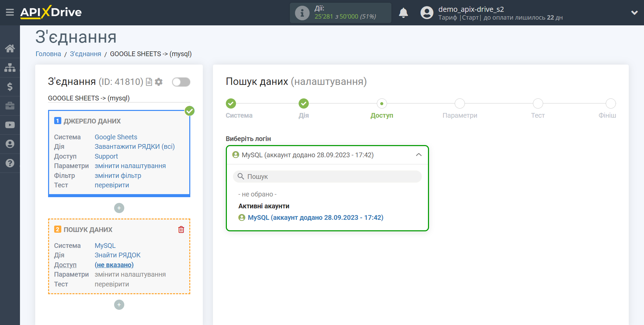644x325 pixels.
Task: Click the змінити фільтр link
Action: tap(118, 176)
